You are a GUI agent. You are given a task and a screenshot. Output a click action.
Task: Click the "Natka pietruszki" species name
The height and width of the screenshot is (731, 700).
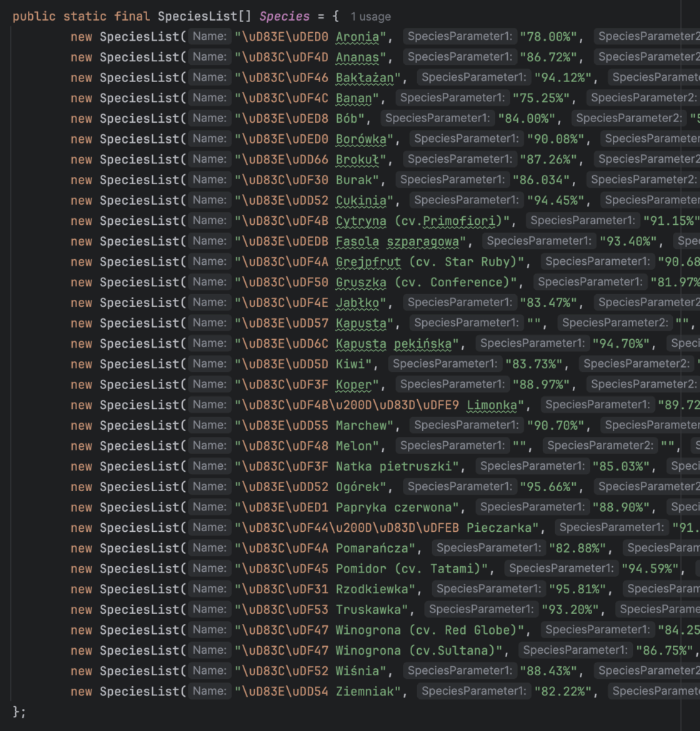coord(396,466)
